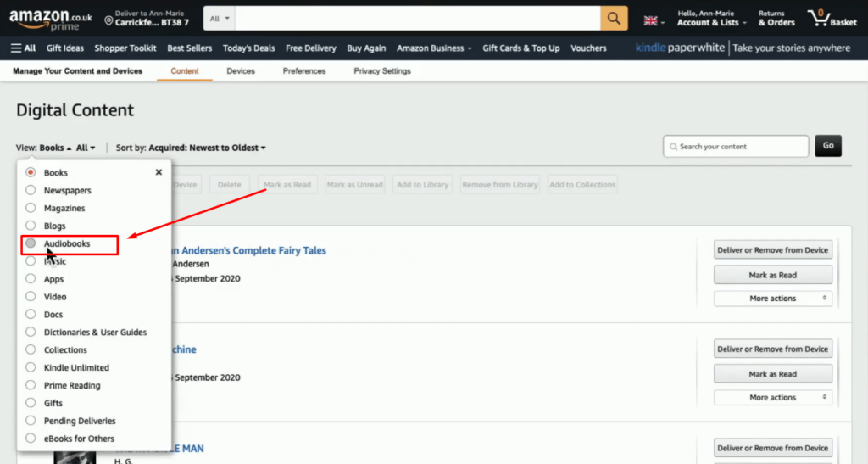868x464 pixels.
Task: Switch to the Devices tab
Action: 241,71
